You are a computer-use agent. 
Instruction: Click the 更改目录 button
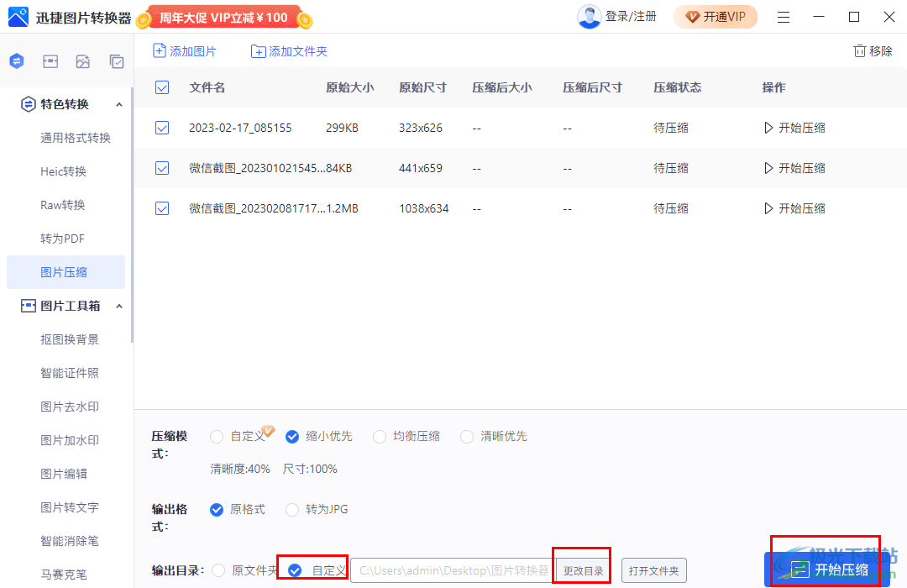[x=583, y=570]
